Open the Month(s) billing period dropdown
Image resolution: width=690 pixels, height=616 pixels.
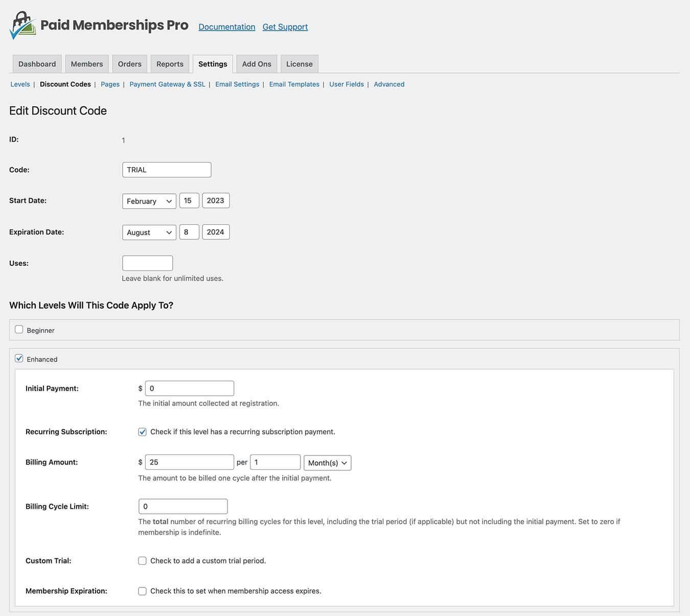tap(328, 463)
